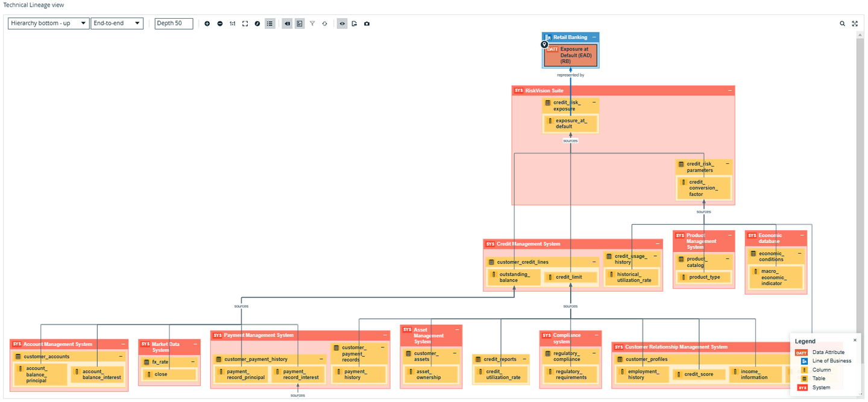
Task: Take a snapshot with the camera icon
Action: (367, 24)
